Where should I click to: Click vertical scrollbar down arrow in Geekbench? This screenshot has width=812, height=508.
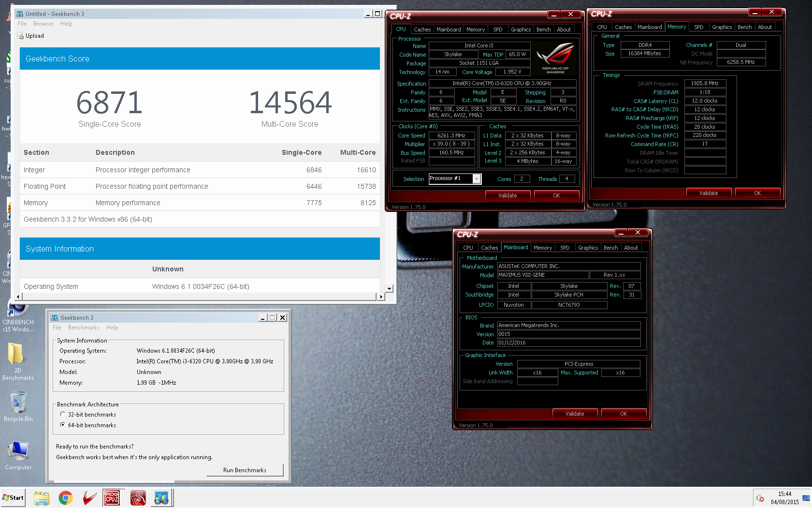389,289
